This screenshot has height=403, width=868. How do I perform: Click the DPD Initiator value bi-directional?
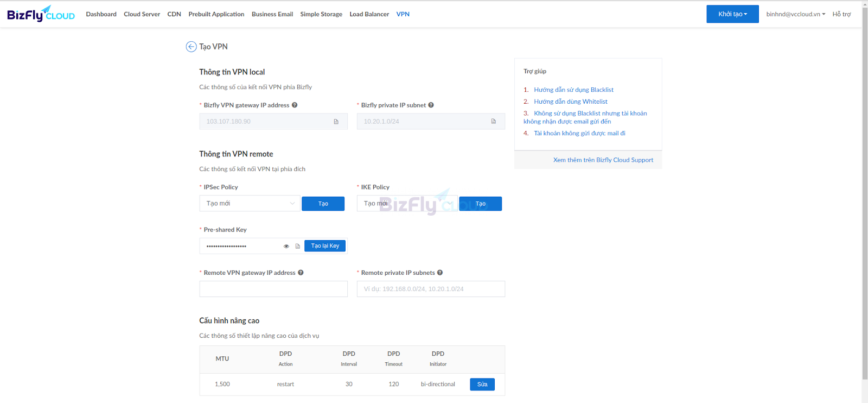click(438, 385)
